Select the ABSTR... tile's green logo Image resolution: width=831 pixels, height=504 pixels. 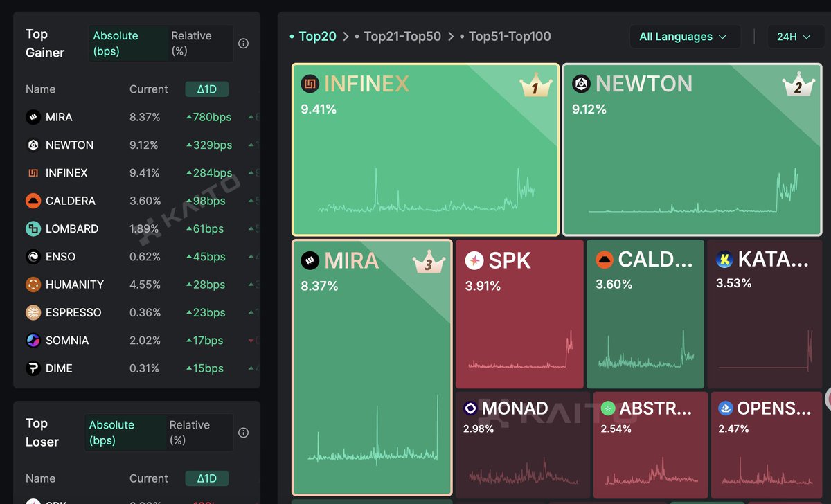[608, 408]
